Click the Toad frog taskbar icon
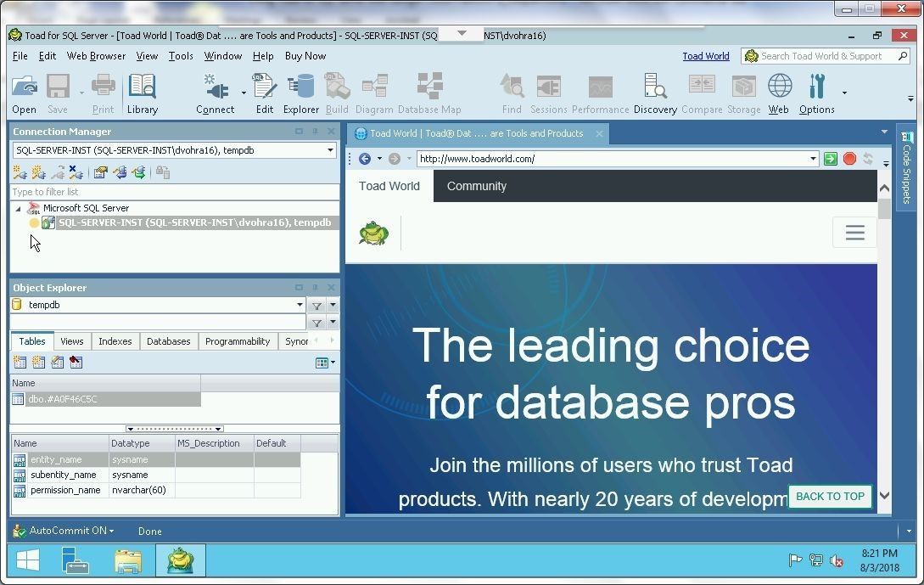The height and width of the screenshot is (585, 924). coord(181,560)
